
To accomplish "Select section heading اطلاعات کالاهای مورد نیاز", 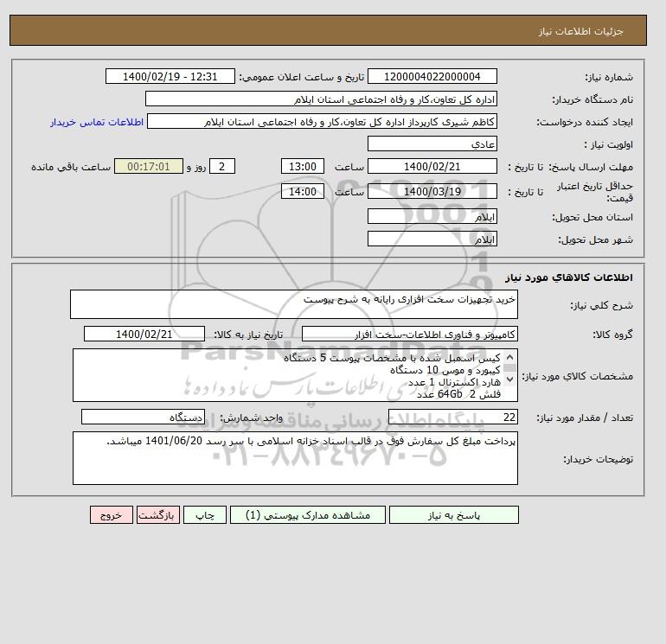I will coord(569,277).
